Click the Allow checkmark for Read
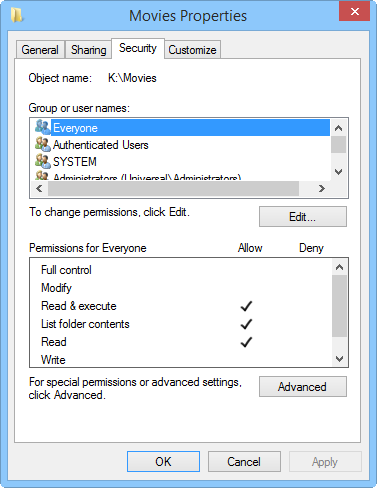 [x=246, y=342]
